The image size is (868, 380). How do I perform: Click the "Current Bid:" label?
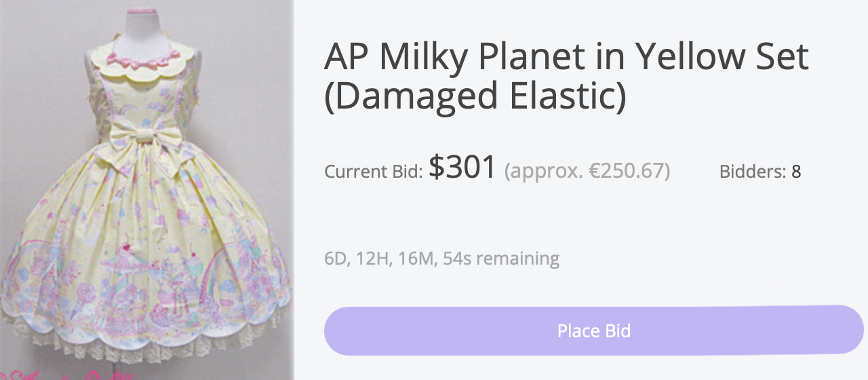[373, 172]
